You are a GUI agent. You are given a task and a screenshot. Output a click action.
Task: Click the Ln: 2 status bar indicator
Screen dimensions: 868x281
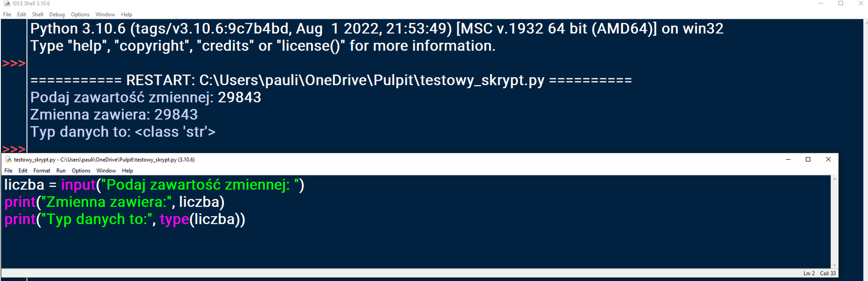(x=809, y=273)
